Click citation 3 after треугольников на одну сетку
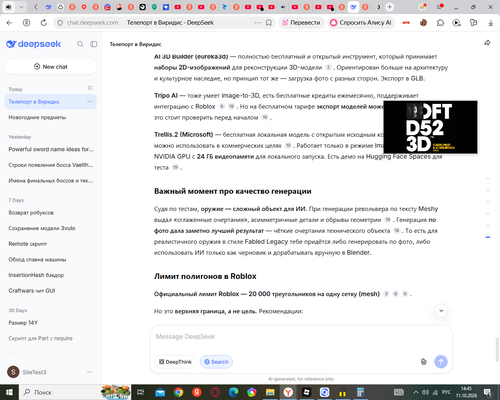Image resolution: width=500 pixels, height=400 pixels. (386, 294)
